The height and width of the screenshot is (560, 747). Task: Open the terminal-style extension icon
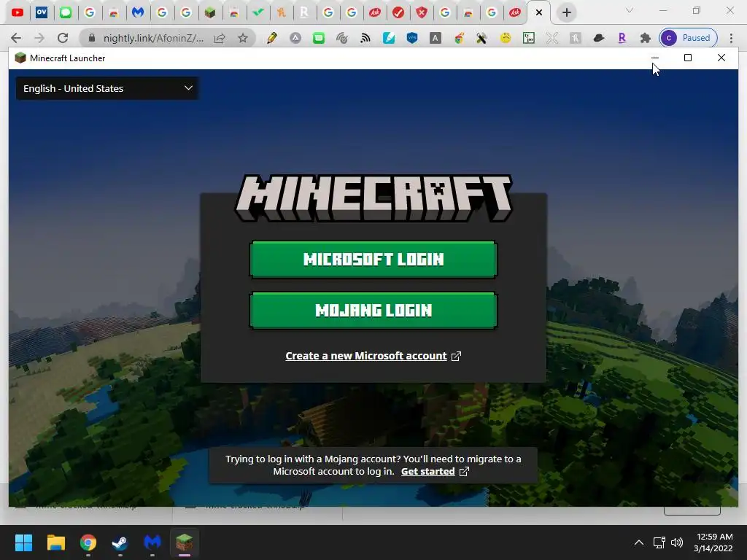pyautogui.click(x=529, y=38)
